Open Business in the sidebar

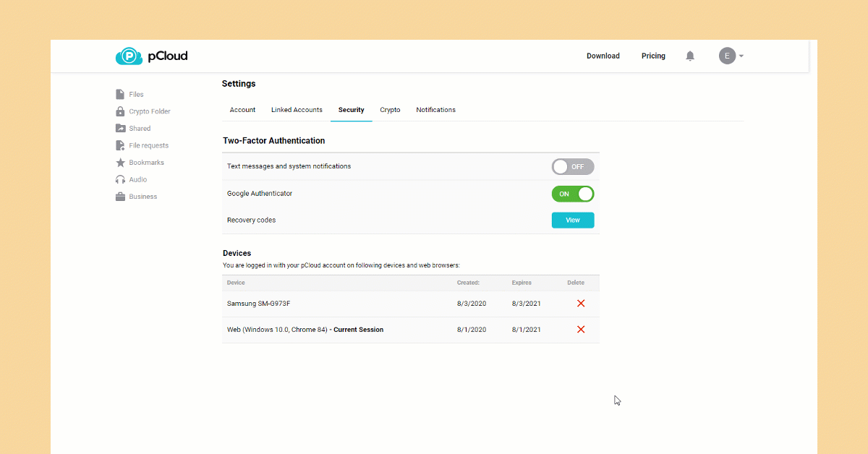coord(142,197)
